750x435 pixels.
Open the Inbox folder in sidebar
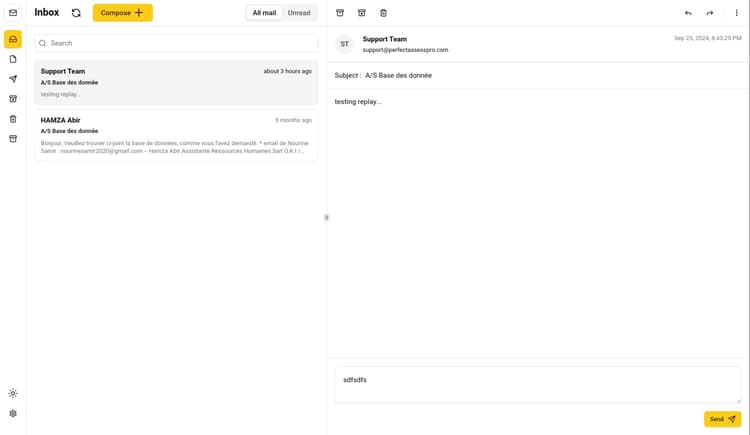tap(13, 39)
